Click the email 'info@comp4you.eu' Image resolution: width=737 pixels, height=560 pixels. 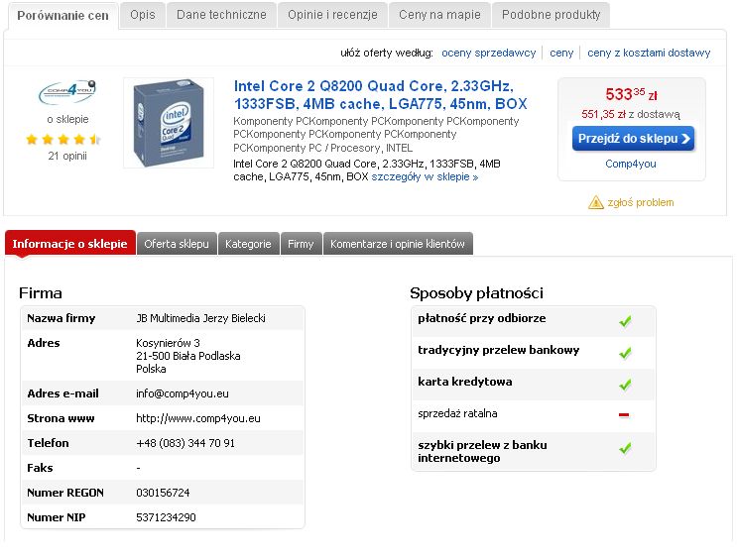click(183, 393)
